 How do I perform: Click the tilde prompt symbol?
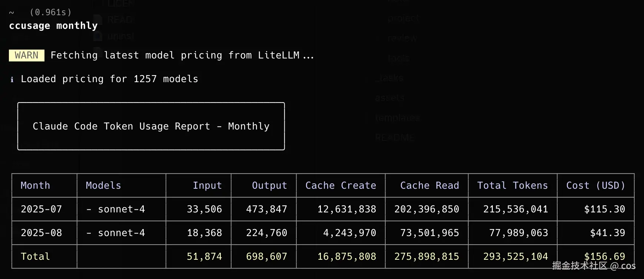11,13
